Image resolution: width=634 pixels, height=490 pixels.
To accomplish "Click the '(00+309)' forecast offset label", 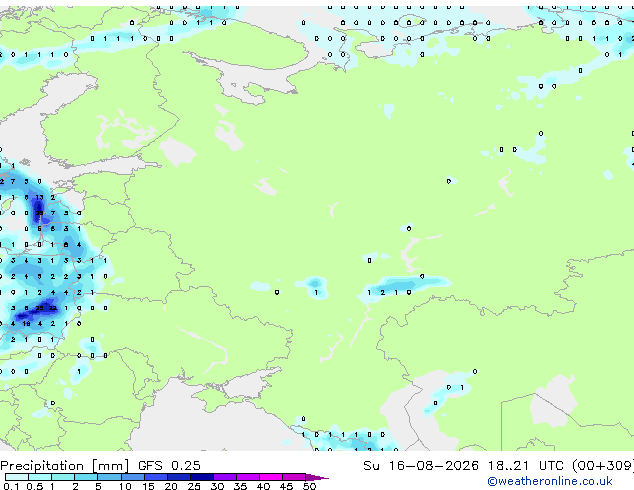I will (603, 466).
